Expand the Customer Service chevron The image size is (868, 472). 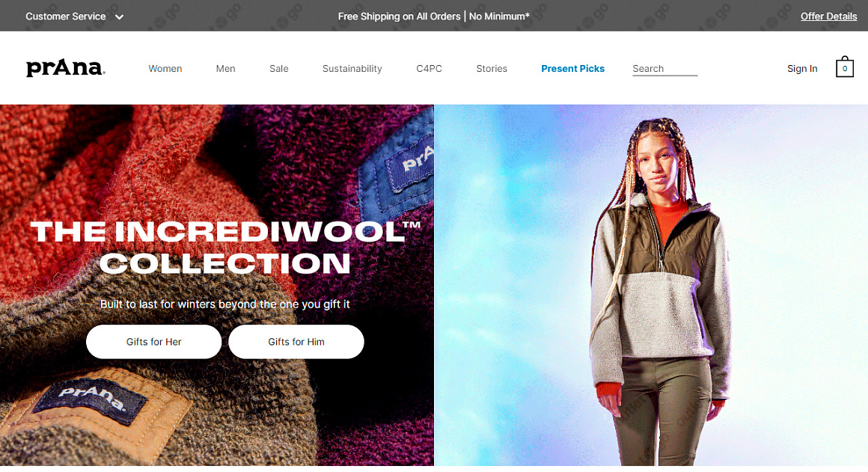119,16
